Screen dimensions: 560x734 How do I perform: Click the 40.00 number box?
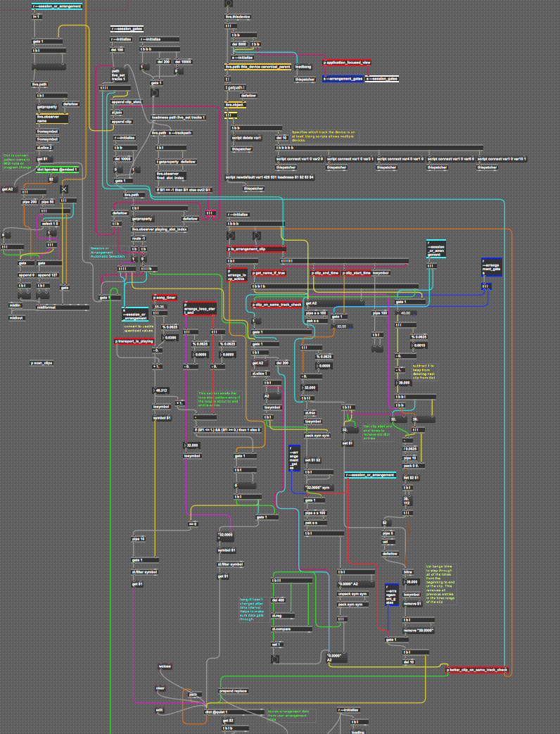(x=406, y=312)
